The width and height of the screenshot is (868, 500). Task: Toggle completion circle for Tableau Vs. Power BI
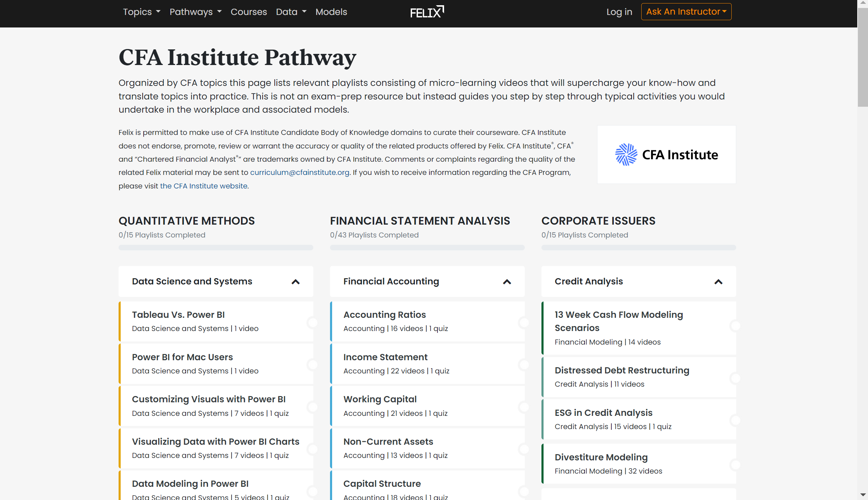point(312,322)
